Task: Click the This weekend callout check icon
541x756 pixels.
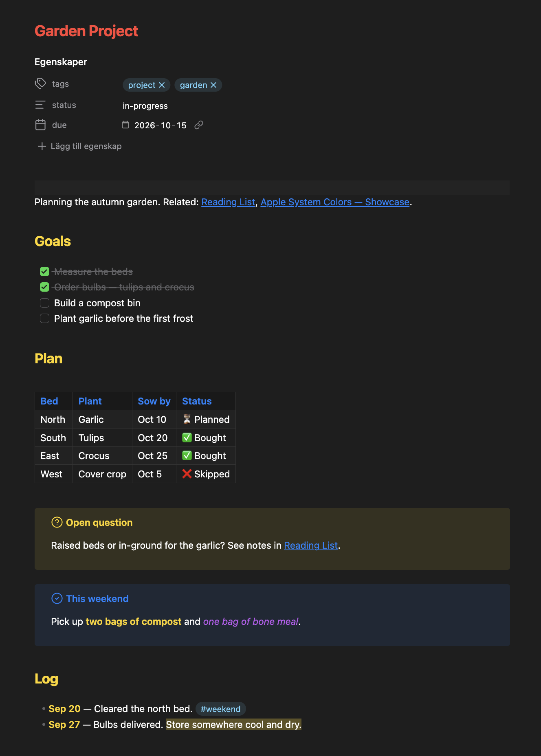Action: click(x=57, y=598)
